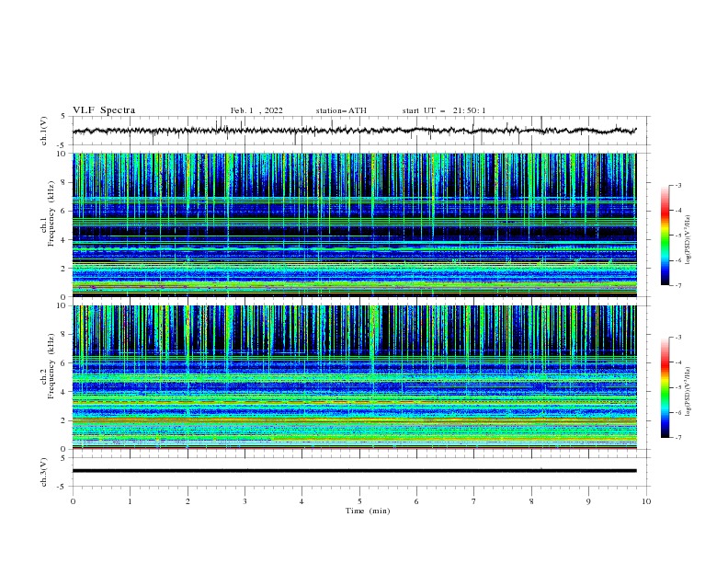Click the 'VLF Spectra' title text
Viewport: 728px width, 563px height.
(104, 110)
